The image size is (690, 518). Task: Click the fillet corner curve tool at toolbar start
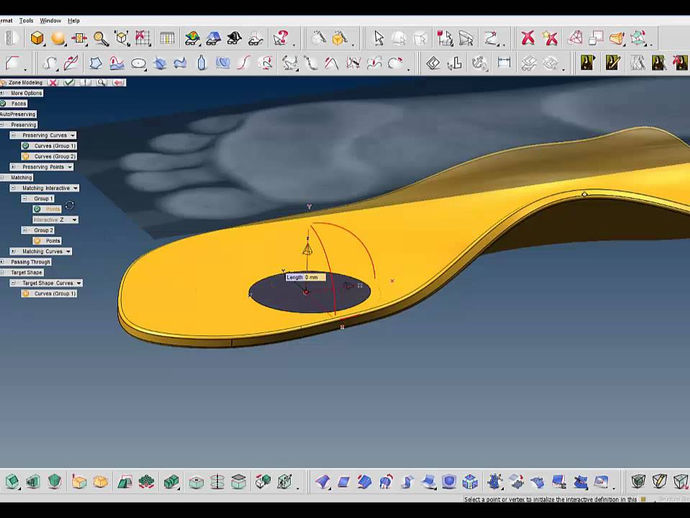click(12, 63)
